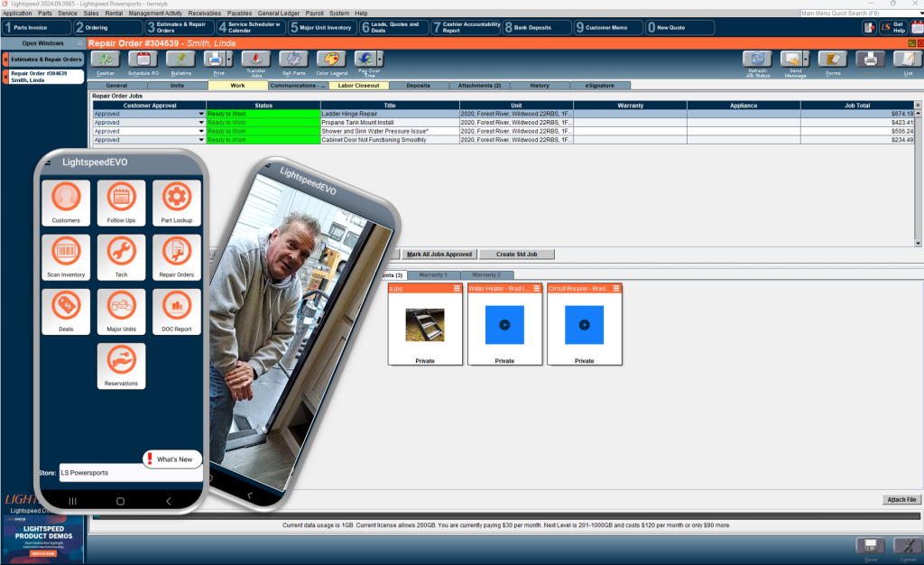
Task: Click the exit door icon near Get Help
Action: click(869, 27)
